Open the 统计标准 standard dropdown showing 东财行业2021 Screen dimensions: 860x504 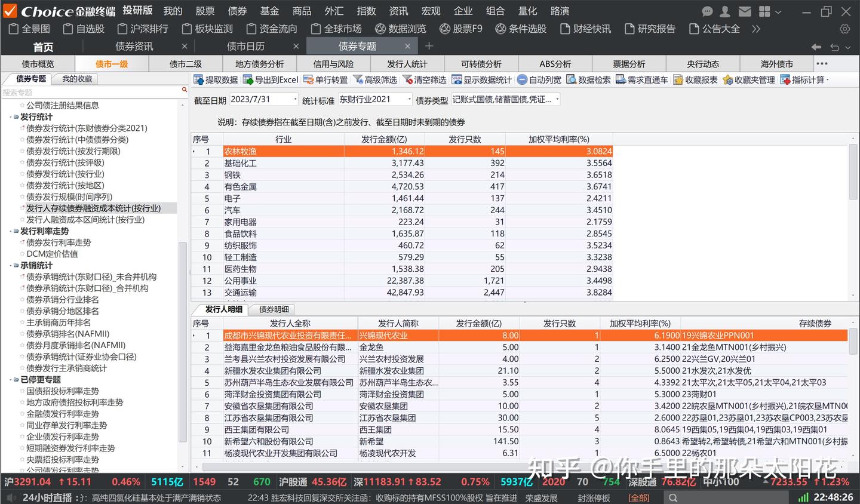(373, 99)
